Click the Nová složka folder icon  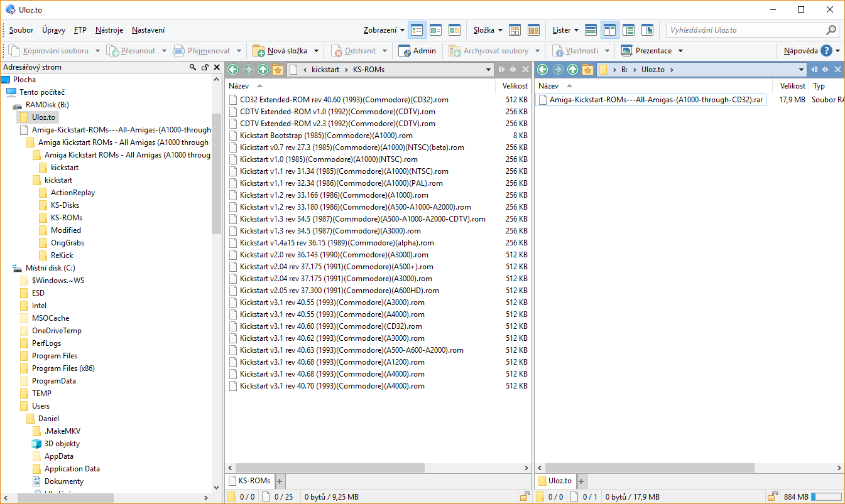(258, 51)
